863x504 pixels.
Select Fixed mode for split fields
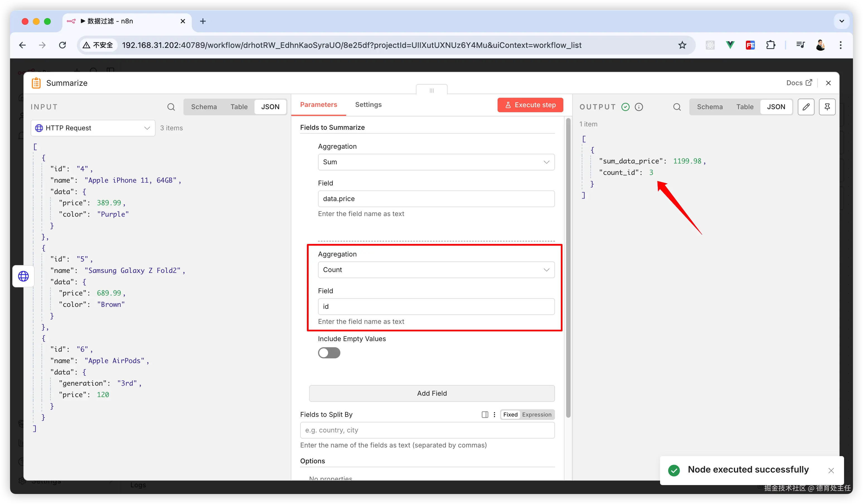510,415
